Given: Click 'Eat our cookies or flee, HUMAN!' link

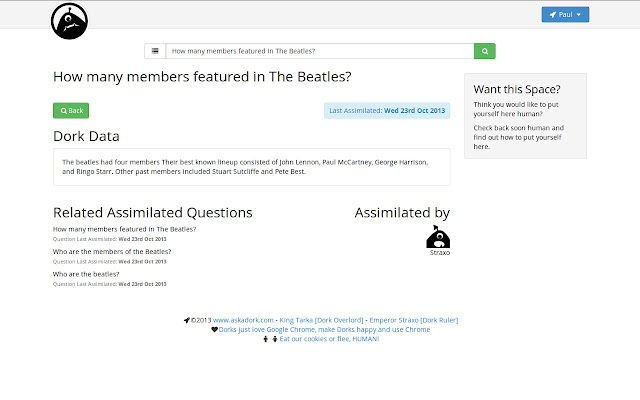Looking at the screenshot, I should tap(329, 339).
